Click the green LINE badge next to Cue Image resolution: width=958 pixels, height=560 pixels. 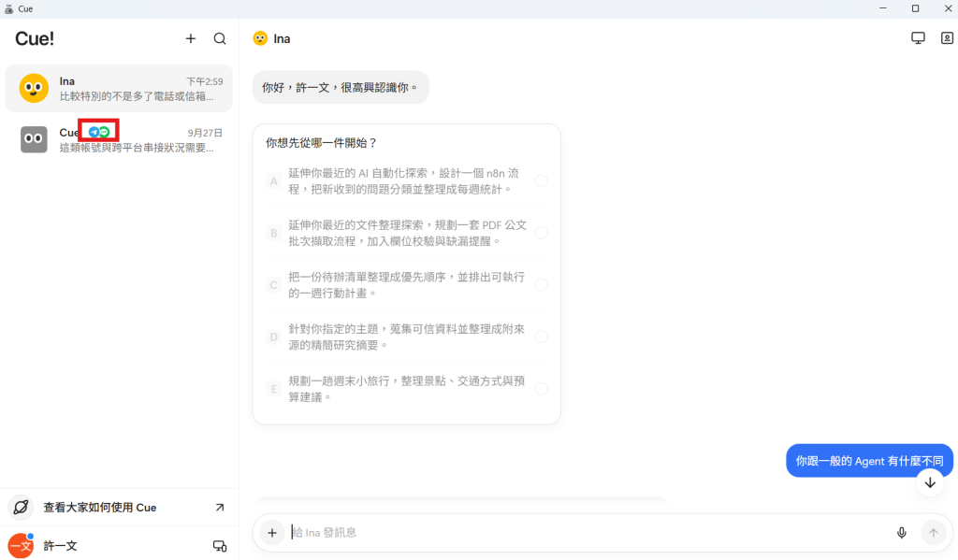105,132
